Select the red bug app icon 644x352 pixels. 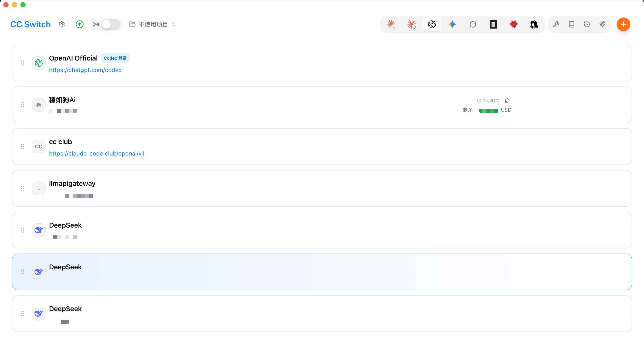pyautogui.click(x=513, y=24)
